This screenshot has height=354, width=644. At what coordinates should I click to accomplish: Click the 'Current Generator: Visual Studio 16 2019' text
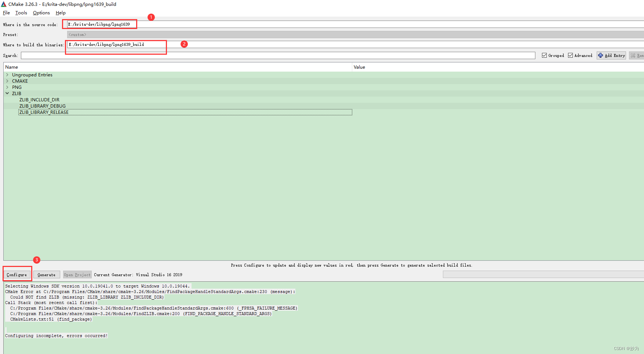tap(138, 275)
